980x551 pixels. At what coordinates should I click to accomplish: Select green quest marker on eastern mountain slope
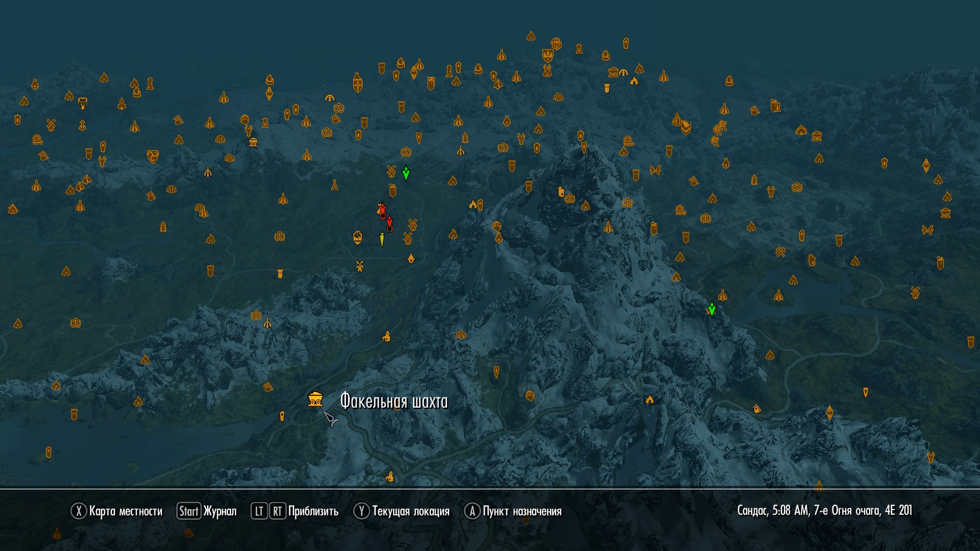point(712,309)
